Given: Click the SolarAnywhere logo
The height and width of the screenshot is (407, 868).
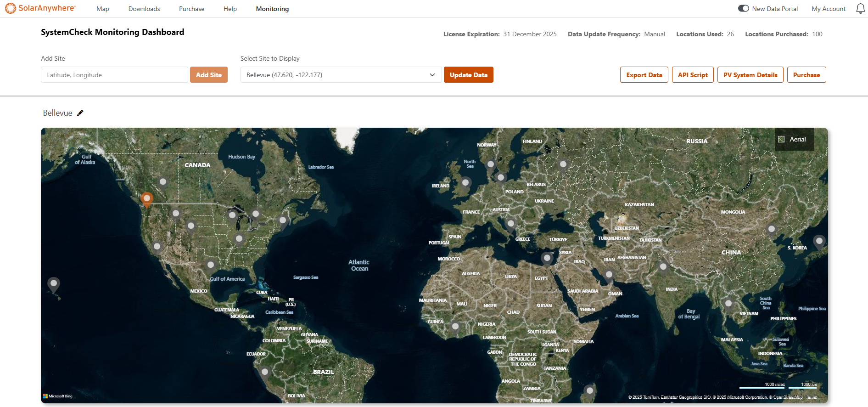Looking at the screenshot, I should 40,8.
